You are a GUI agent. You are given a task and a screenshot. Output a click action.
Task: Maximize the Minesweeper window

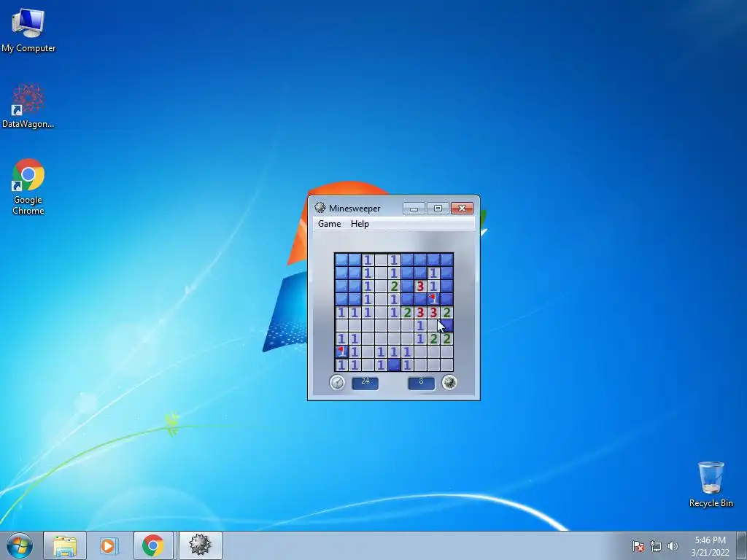click(438, 208)
